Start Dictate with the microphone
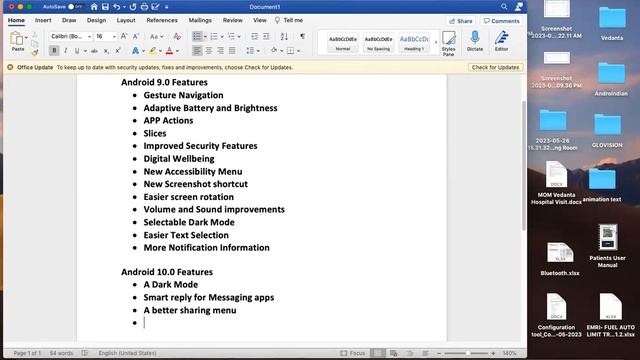This screenshot has width=640, height=360. (475, 41)
